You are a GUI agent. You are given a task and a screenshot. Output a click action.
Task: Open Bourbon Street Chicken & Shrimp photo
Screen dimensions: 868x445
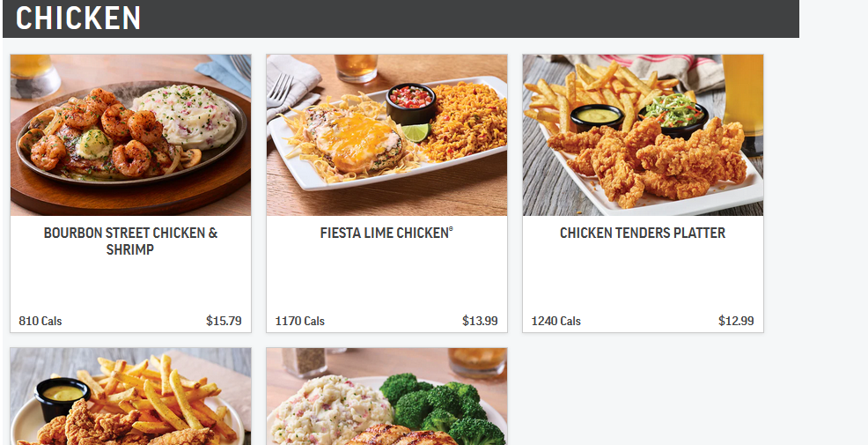coord(130,135)
